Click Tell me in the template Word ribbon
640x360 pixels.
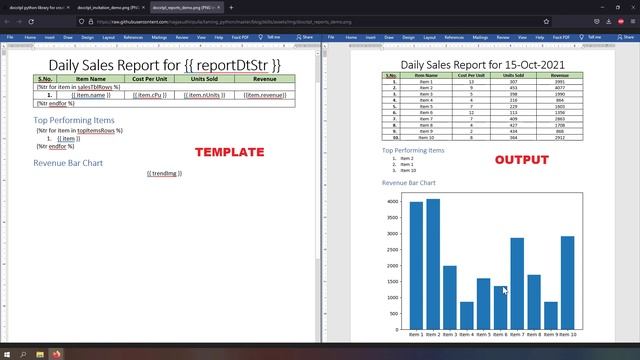tap(269, 37)
